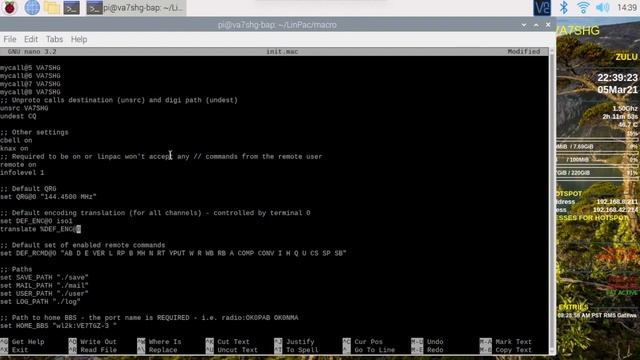Click the ';; Paths' comment line
Screen dimensions: 640x360
tap(16, 270)
